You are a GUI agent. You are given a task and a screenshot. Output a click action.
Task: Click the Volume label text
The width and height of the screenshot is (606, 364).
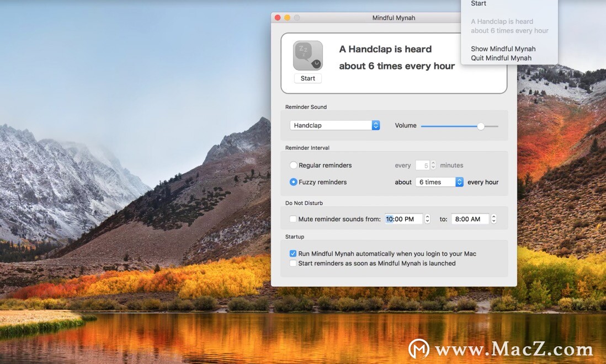click(x=406, y=125)
